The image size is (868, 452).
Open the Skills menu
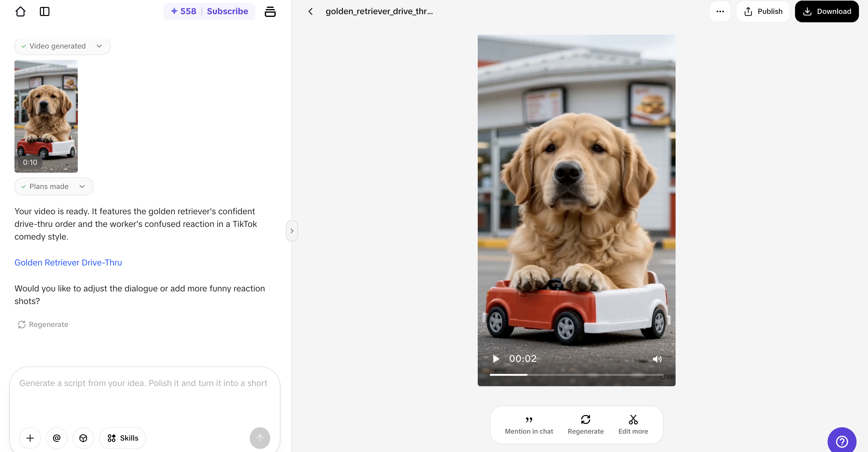(123, 438)
